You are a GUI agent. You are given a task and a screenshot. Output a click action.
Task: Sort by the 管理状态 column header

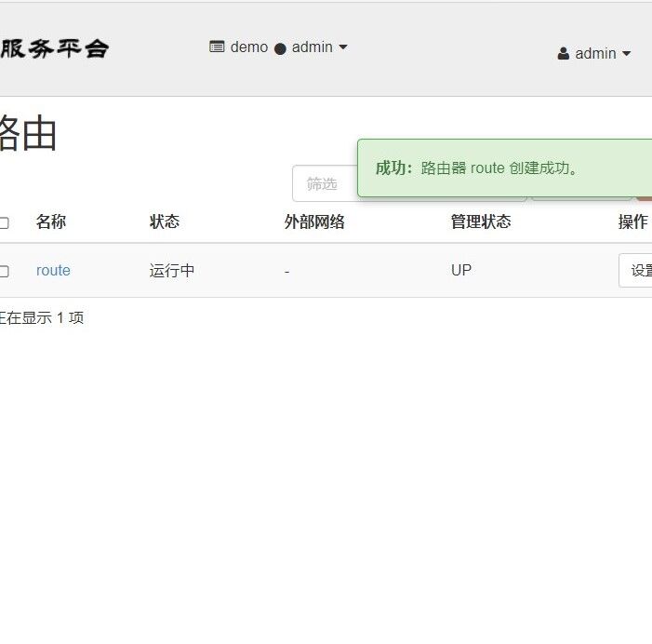(481, 221)
